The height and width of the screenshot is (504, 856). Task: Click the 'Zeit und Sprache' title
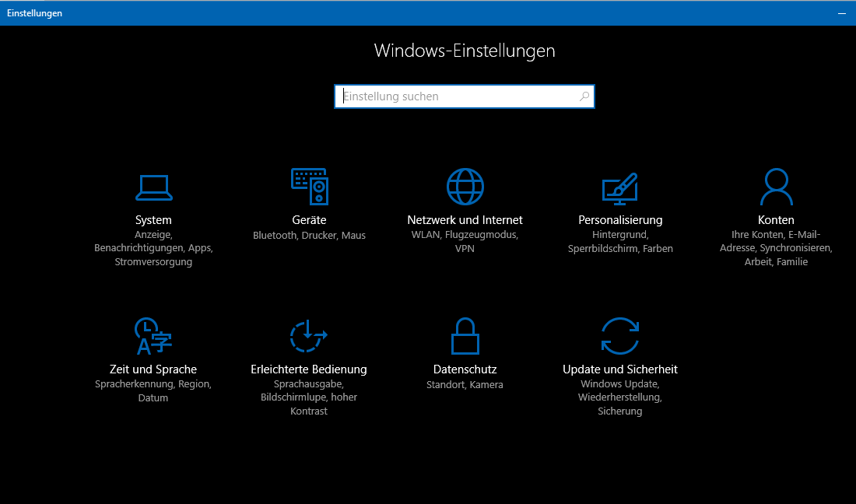pyautogui.click(x=153, y=369)
